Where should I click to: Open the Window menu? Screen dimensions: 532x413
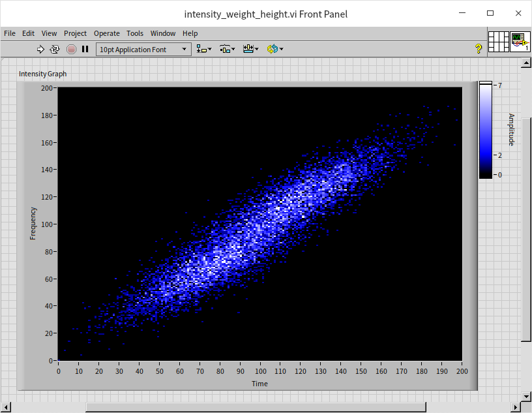pyautogui.click(x=163, y=33)
